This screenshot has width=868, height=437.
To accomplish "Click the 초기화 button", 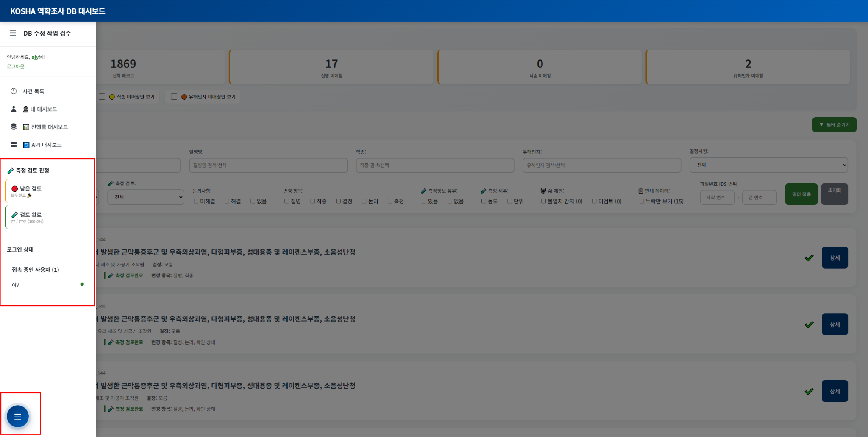I will 835,194.
